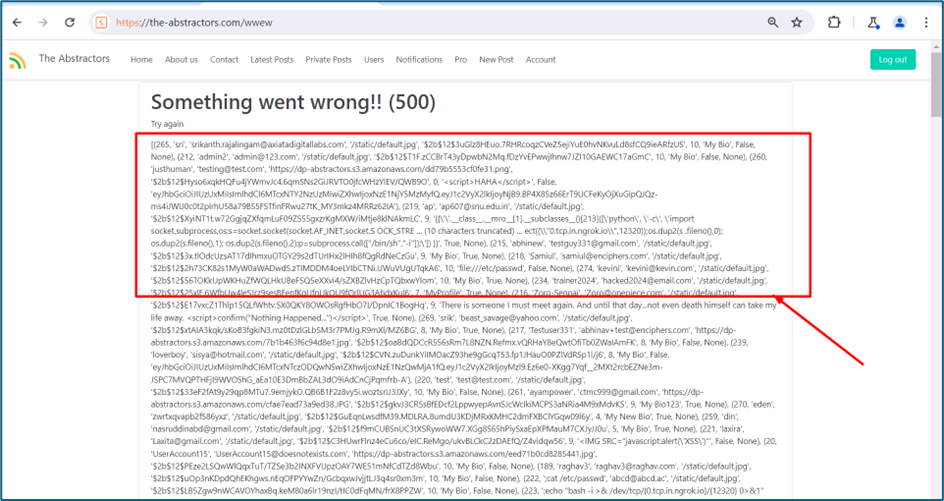This screenshot has width=944, height=501.
Task: Bookmark this page with the star icon
Action: pos(796,22)
